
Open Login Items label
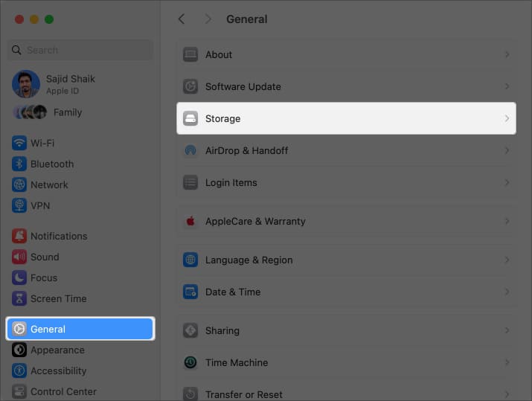231,182
